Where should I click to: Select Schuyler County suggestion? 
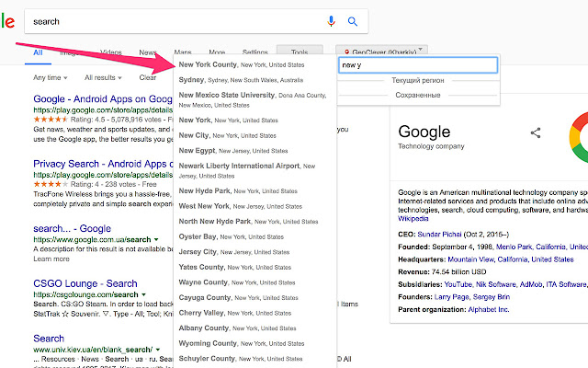255,359
